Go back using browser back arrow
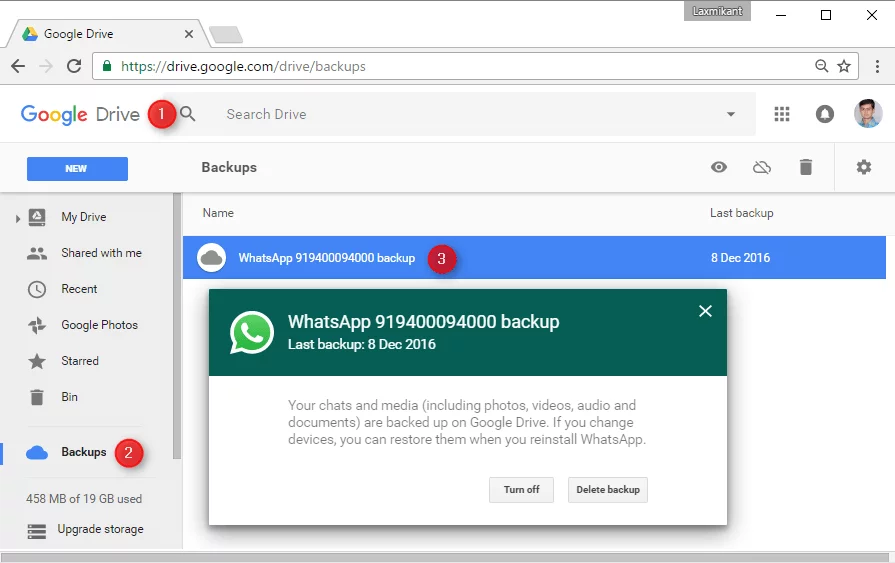Viewport: 895px width, 563px height. click(x=18, y=66)
